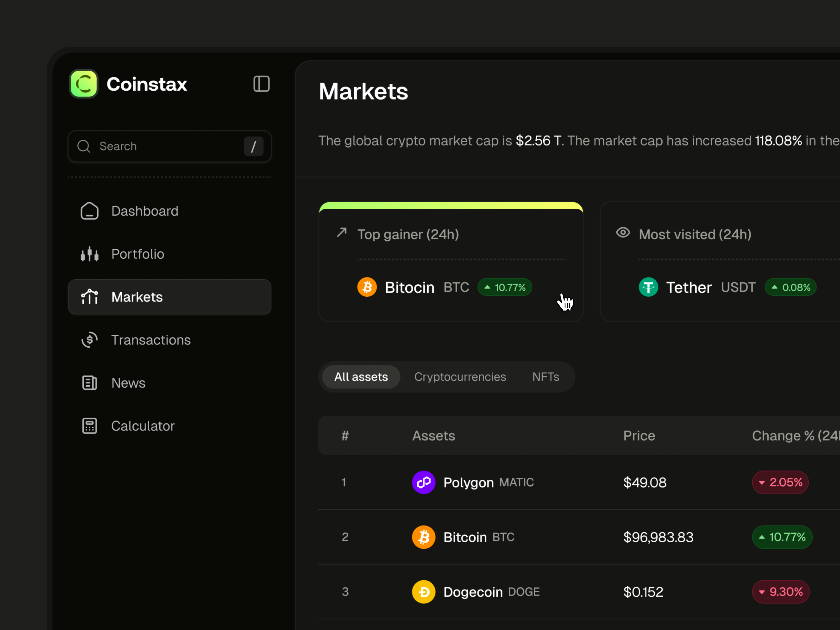
Task: Open the News feed icon
Action: pyautogui.click(x=90, y=383)
